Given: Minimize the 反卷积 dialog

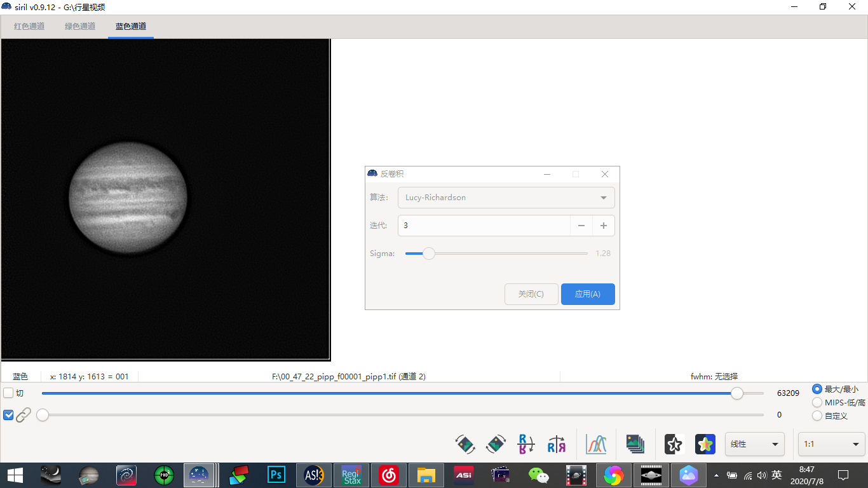Looking at the screenshot, I should click(x=546, y=174).
